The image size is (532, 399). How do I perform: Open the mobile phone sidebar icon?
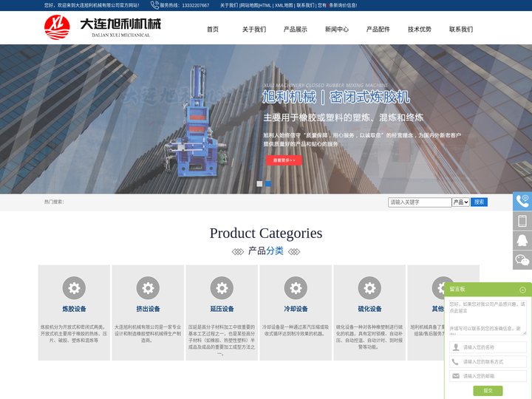(522, 221)
